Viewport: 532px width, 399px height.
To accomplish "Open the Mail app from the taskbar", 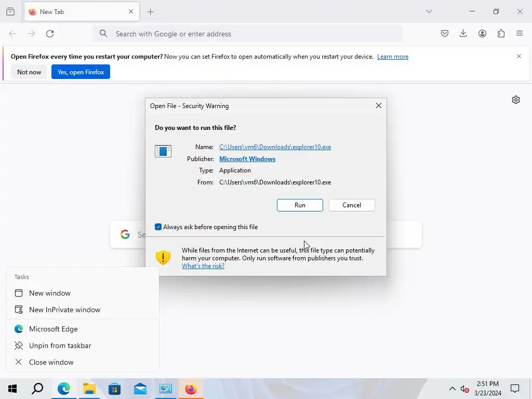I will click(x=140, y=389).
